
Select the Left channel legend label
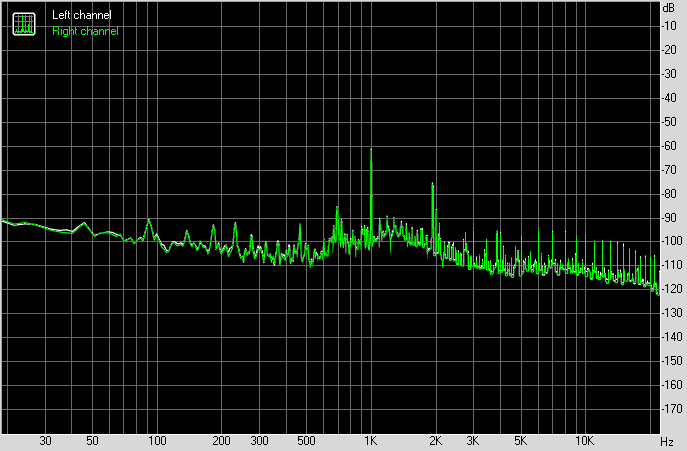pyautogui.click(x=81, y=15)
